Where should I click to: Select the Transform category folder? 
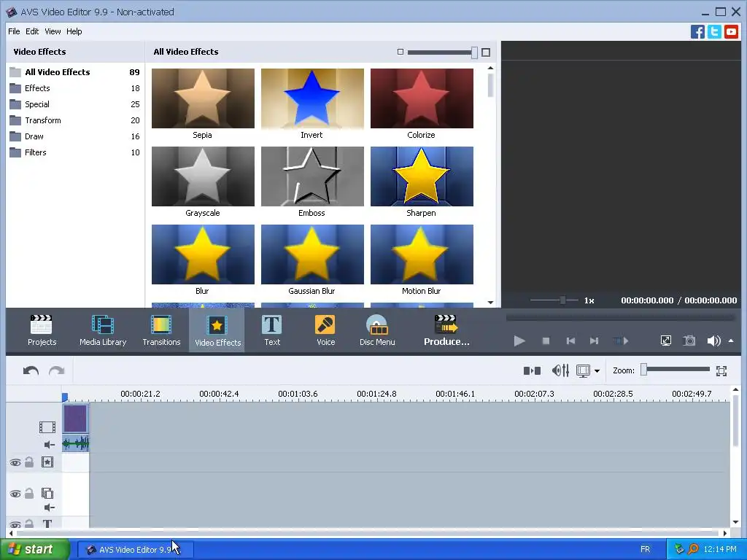(74, 120)
